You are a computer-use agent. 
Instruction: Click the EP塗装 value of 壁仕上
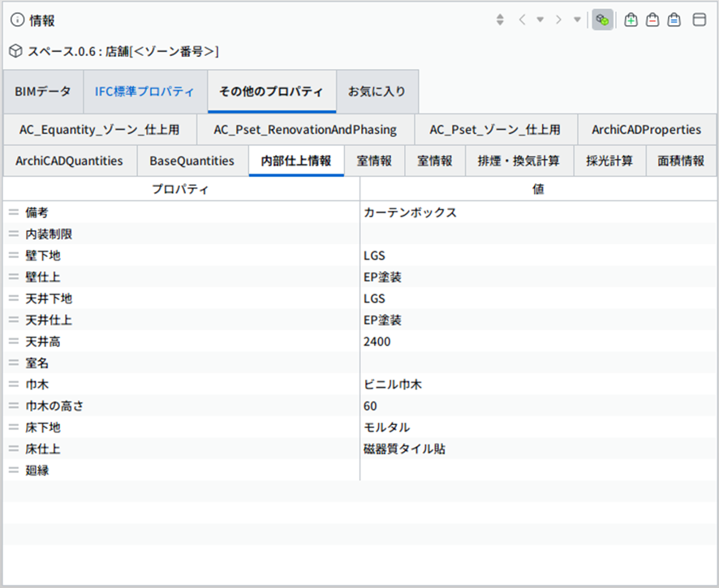click(382, 277)
